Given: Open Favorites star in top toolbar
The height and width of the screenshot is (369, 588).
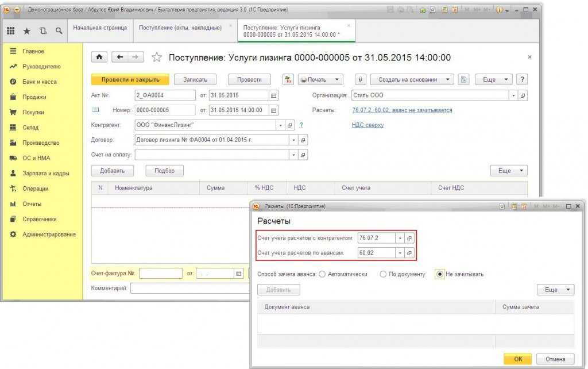Looking at the screenshot, I should [26, 31].
